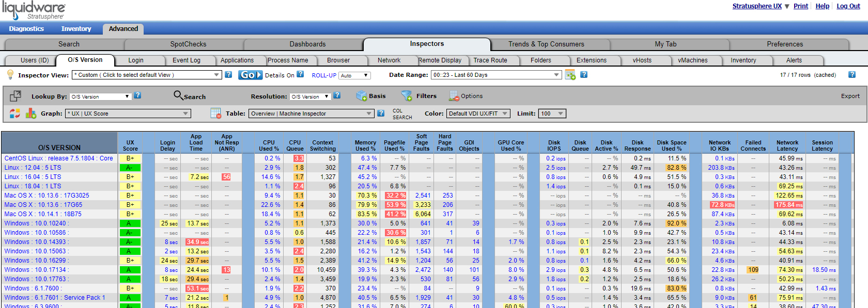The height and width of the screenshot is (308, 868).
Task: Select the Trace Route sub-tab
Action: 490,60
